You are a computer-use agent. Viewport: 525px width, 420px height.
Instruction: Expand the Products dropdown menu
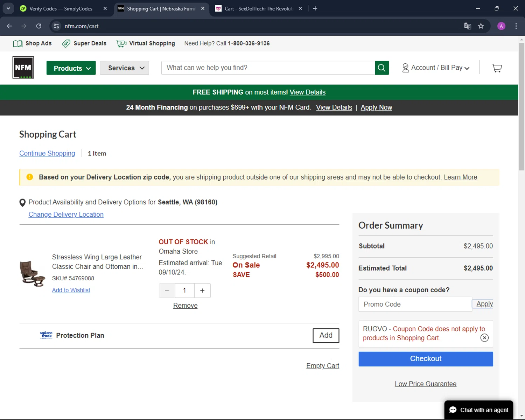[x=71, y=68]
